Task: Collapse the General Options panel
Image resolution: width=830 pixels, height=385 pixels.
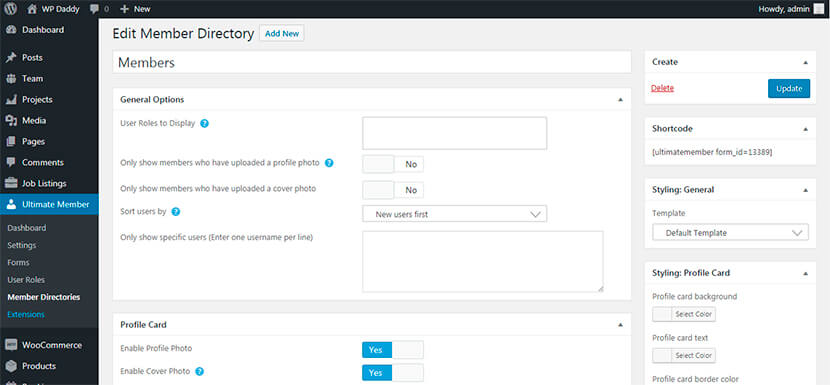Action: 620,100
